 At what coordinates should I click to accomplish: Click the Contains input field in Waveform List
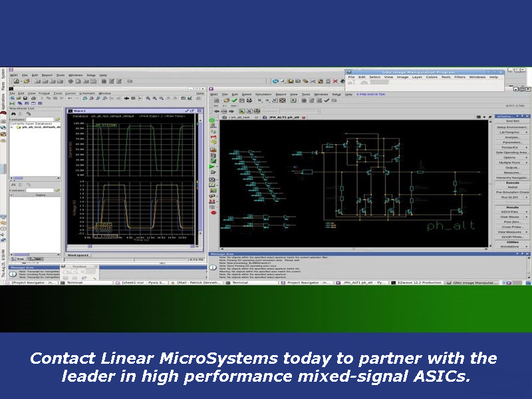tap(40, 120)
